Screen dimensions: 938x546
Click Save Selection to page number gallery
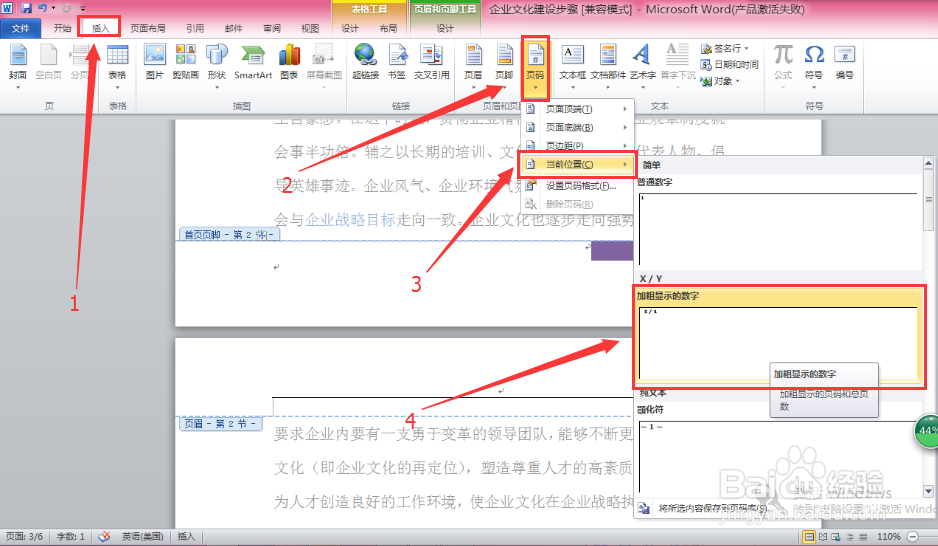click(x=713, y=508)
